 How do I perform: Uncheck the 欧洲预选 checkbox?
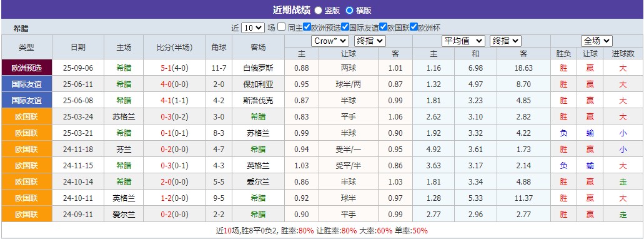click(x=307, y=27)
